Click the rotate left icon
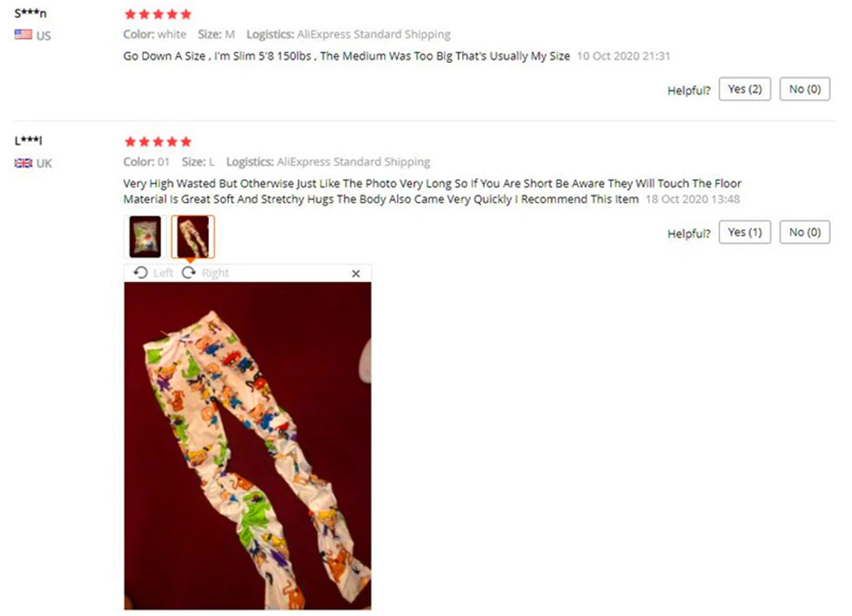The width and height of the screenshot is (852, 616). tap(141, 272)
